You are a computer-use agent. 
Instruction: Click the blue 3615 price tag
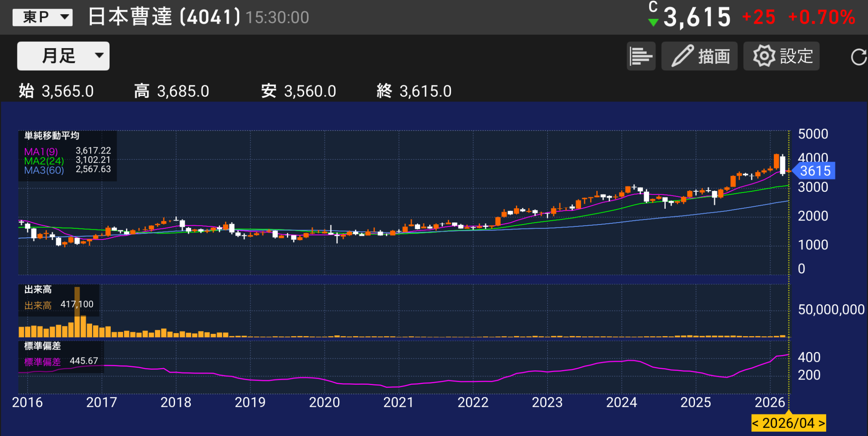814,171
